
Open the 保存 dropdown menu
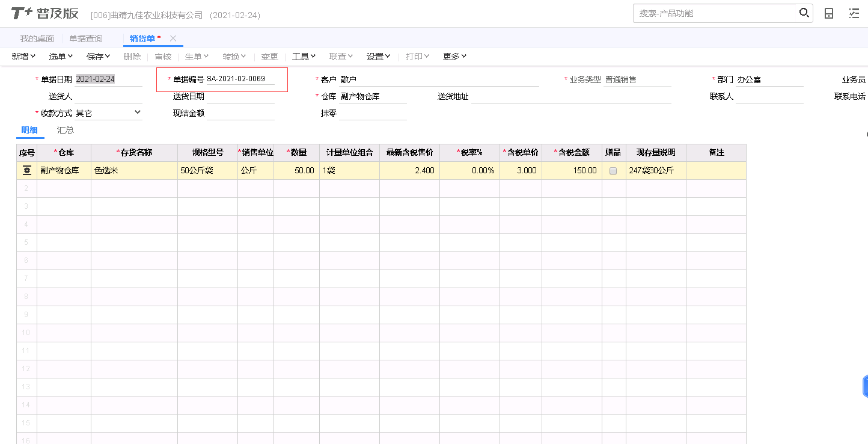[x=99, y=57]
